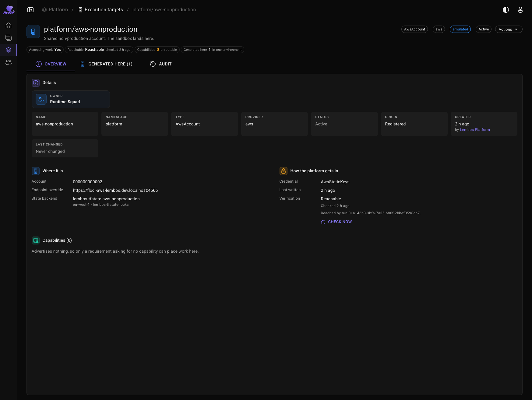Click the Registered origin value
This screenshot has width=532, height=400.
(x=395, y=124)
